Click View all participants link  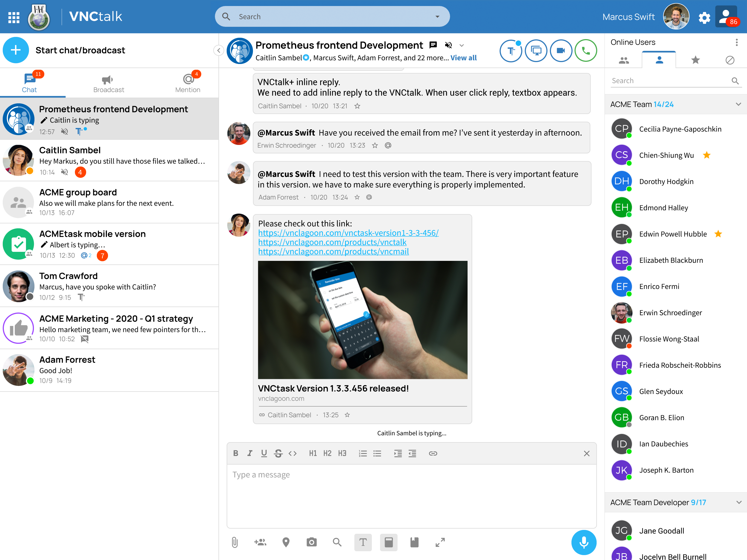[463, 58]
